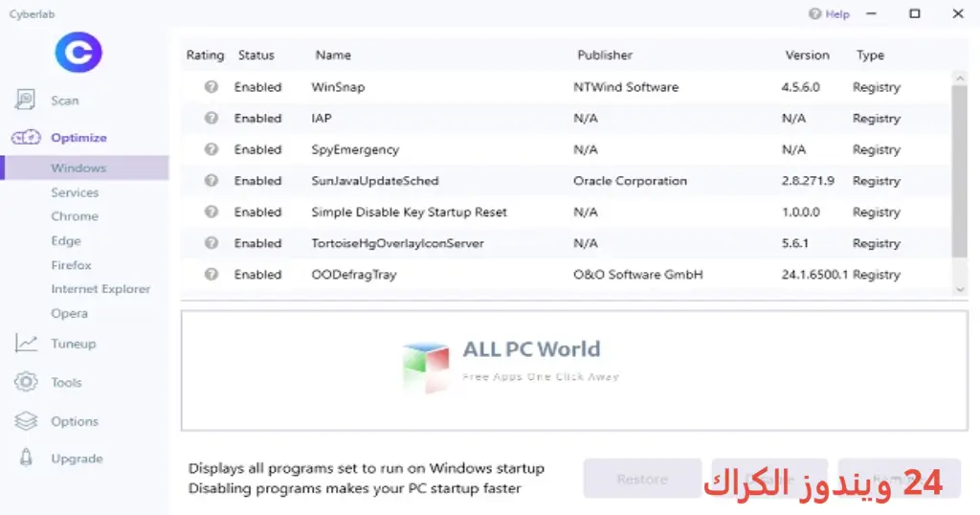
Task: Open the Scan section
Action: coord(65,101)
